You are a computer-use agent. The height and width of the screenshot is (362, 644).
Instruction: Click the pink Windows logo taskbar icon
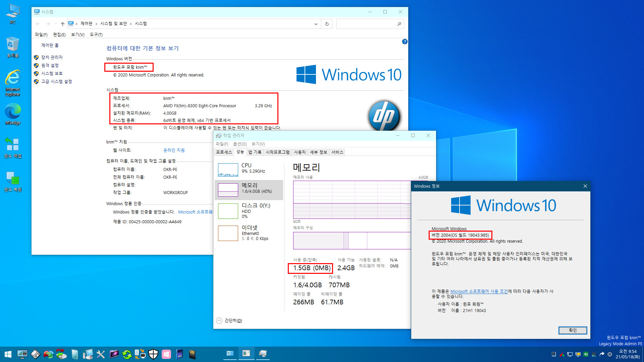pos(166,354)
